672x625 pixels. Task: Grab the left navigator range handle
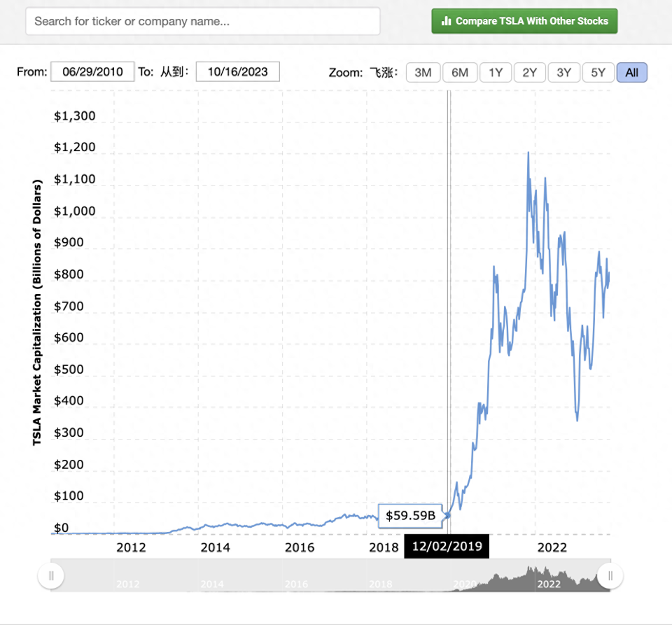click(51, 576)
